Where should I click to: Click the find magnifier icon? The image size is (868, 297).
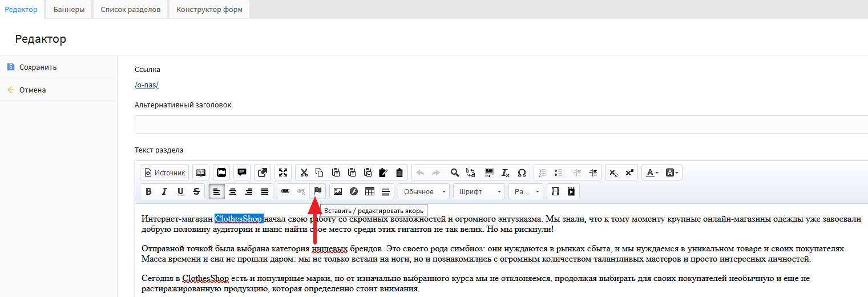[x=455, y=172]
